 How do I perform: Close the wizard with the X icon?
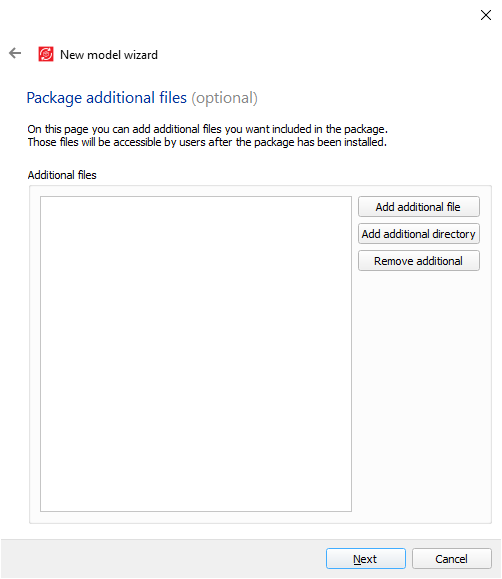click(485, 15)
